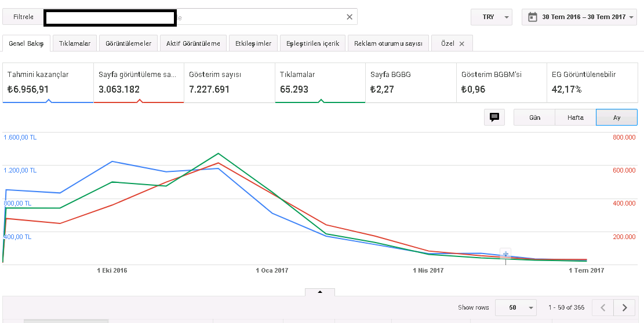
Task: Switch to the Tıklamalar tab
Action: pos(75,43)
